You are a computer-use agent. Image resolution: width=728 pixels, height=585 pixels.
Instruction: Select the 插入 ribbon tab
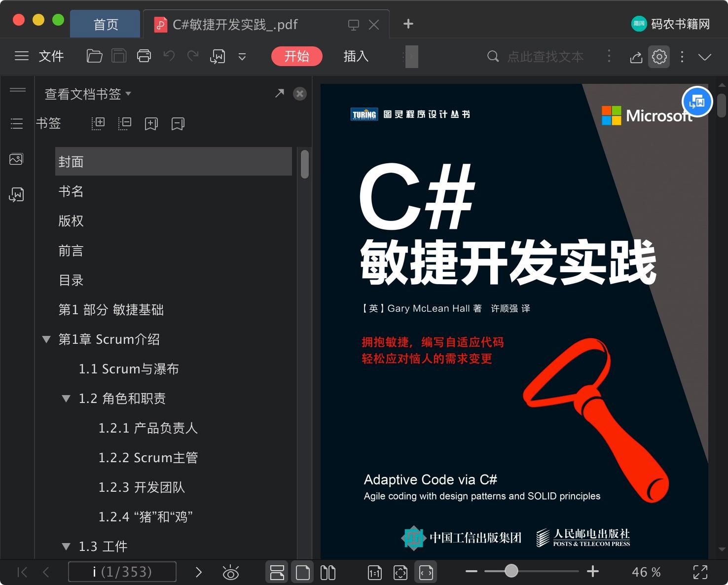[x=356, y=56]
